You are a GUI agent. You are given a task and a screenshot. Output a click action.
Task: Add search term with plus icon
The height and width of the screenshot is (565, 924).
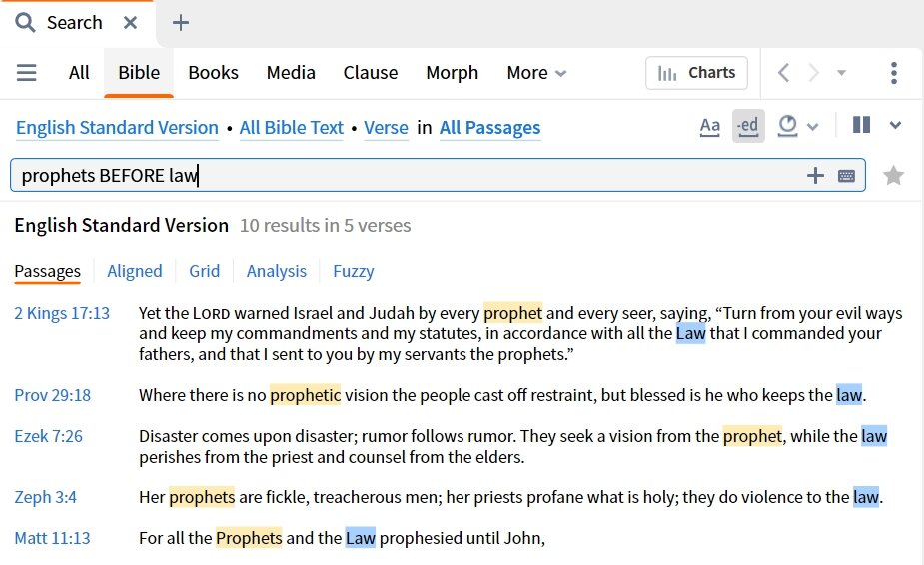[815, 175]
